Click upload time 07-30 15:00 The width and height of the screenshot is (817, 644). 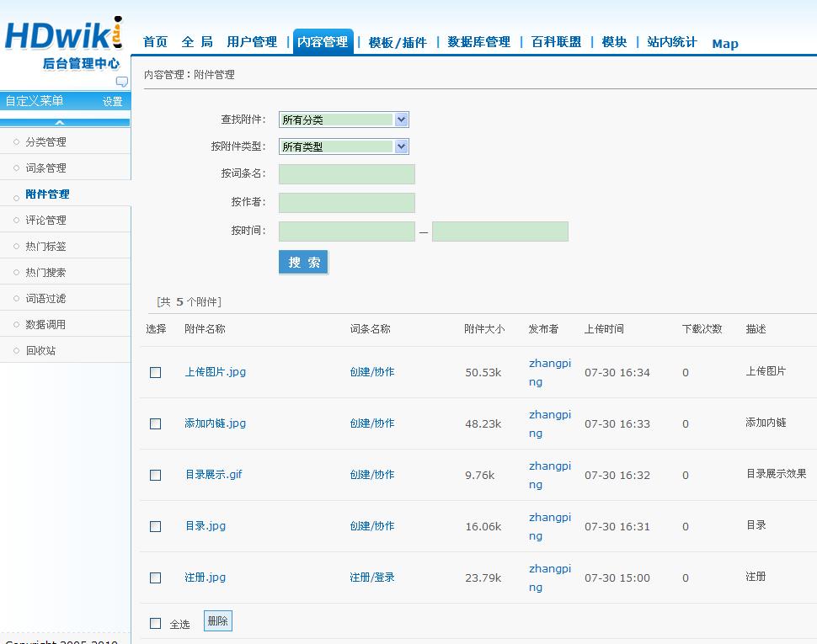pos(617,577)
